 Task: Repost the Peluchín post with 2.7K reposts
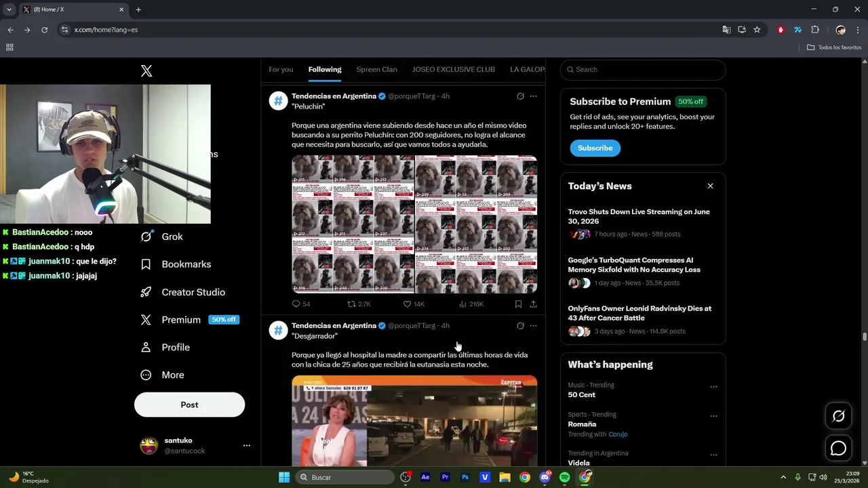pyautogui.click(x=359, y=304)
